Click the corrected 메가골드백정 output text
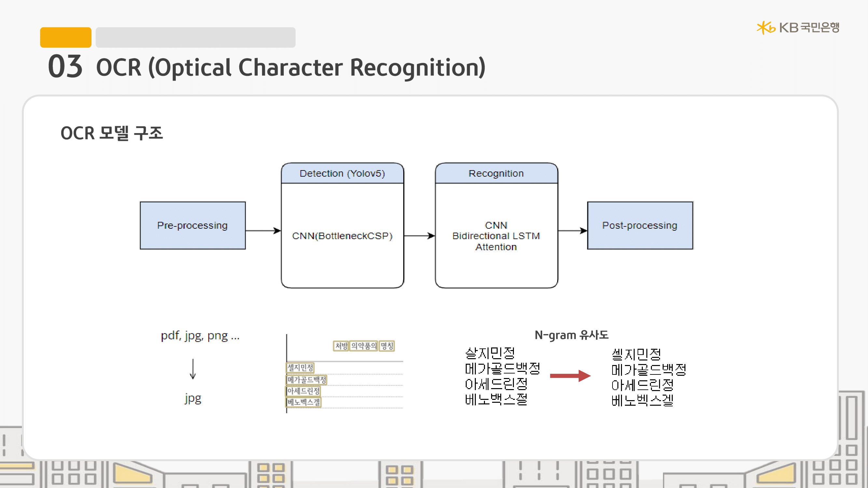Viewport: 868px width, 488px height. click(649, 370)
